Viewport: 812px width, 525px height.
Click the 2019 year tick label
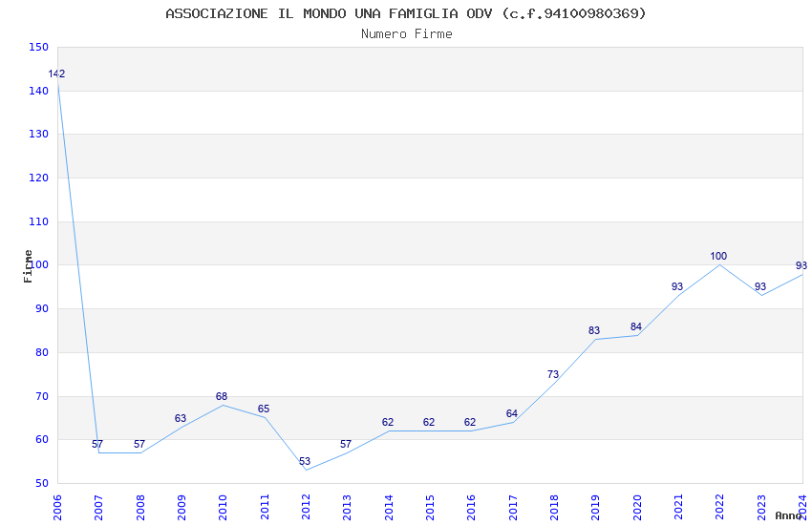tap(595, 507)
